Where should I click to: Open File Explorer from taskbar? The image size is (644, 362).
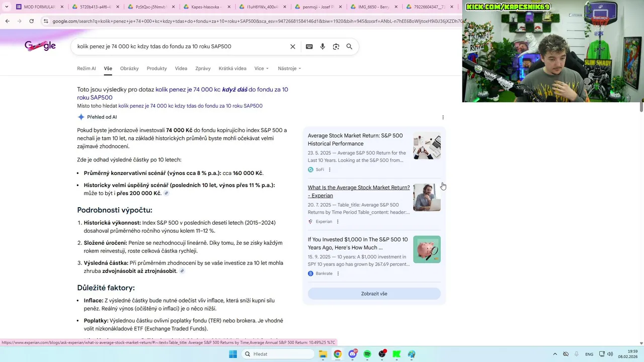point(323,354)
